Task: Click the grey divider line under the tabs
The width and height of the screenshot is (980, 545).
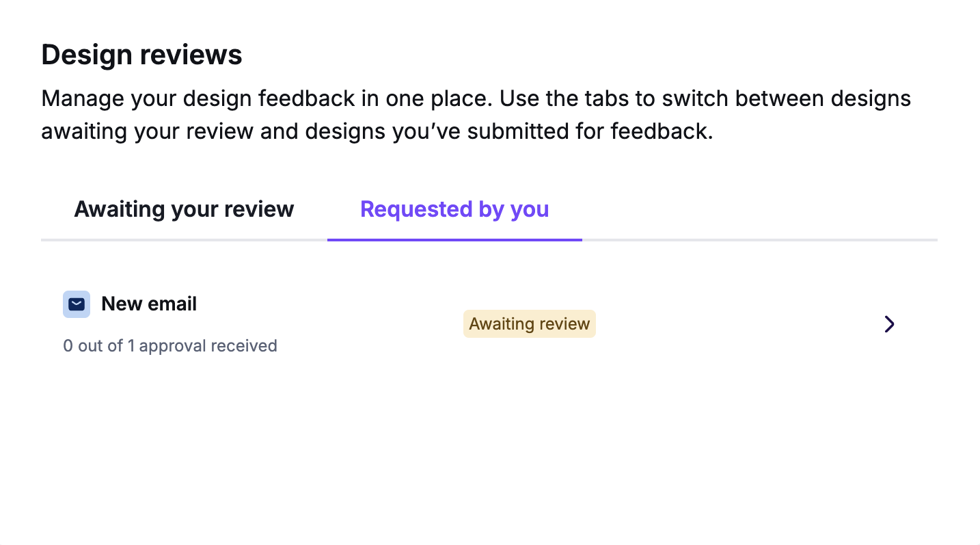Action: click(x=760, y=240)
